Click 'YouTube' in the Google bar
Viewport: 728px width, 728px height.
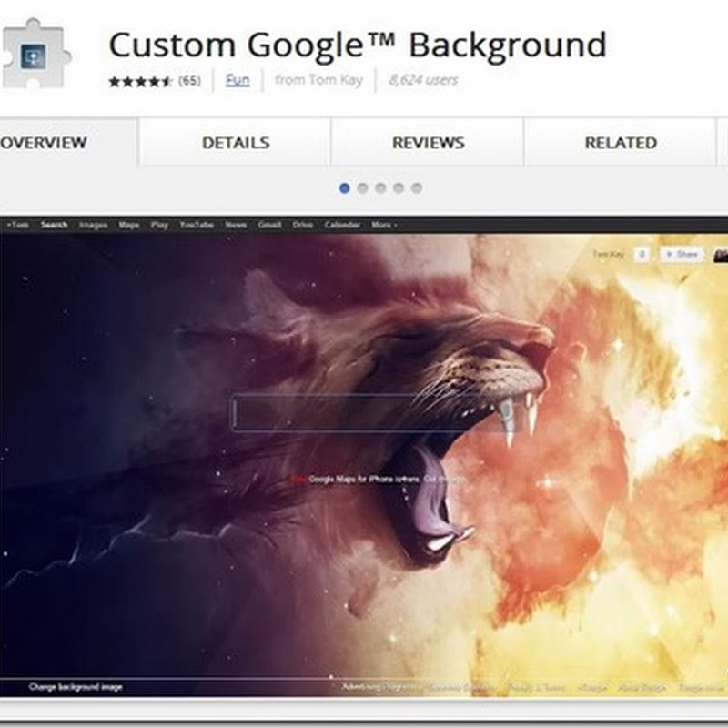pyautogui.click(x=197, y=225)
